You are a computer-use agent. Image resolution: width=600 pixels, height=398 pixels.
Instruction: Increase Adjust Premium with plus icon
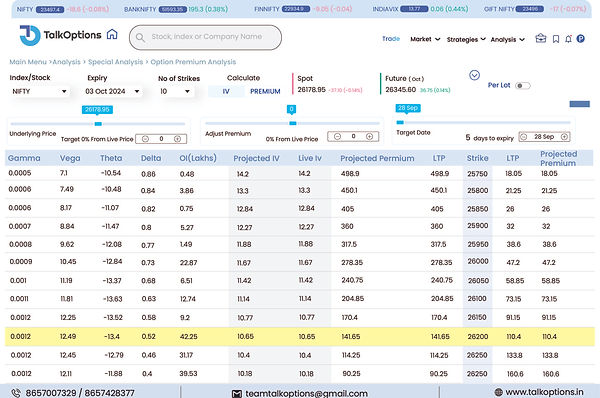pos(369,136)
